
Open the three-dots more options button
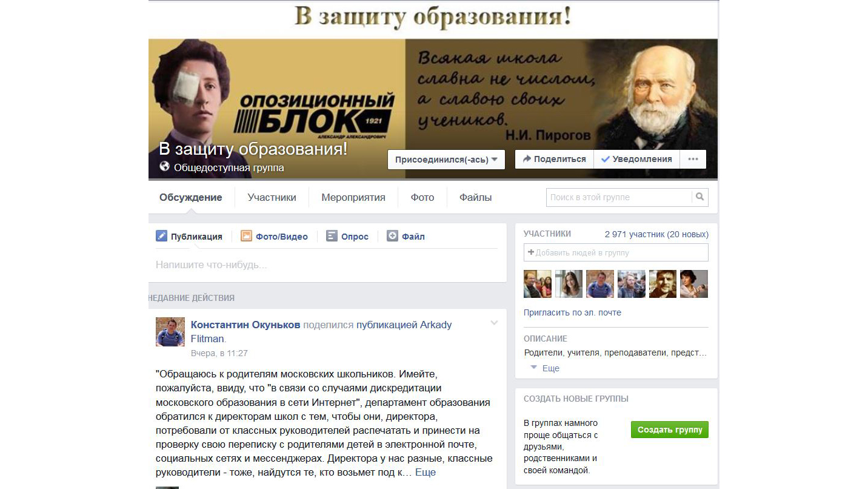tap(693, 160)
